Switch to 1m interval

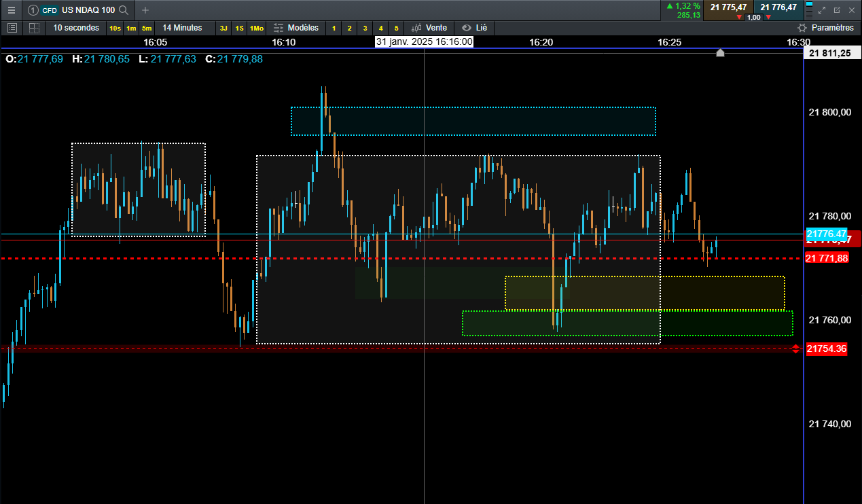[131, 28]
